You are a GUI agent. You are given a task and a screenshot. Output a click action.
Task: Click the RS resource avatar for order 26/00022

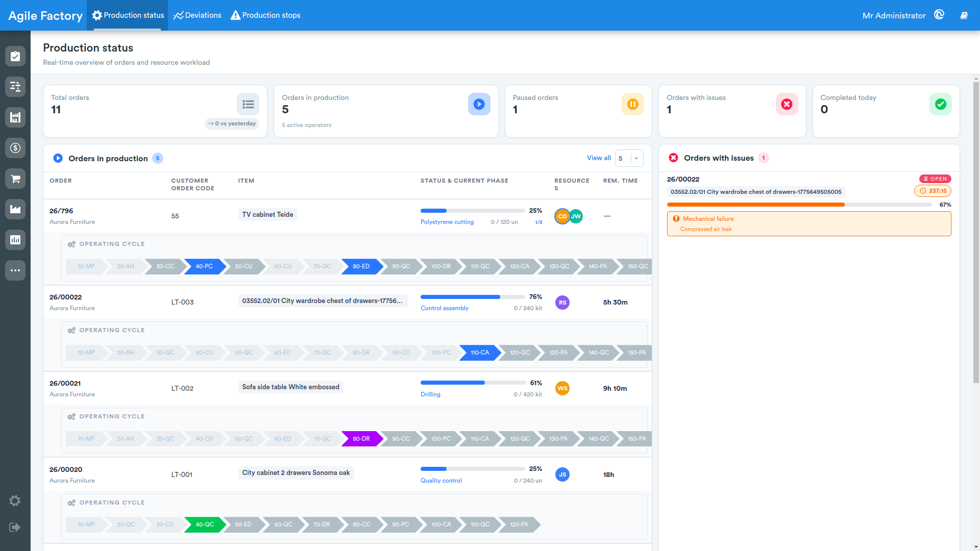click(562, 303)
